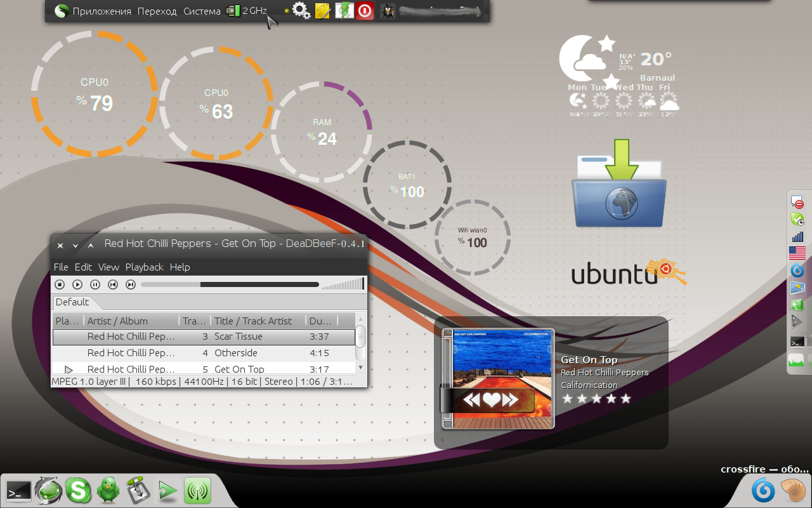The width and height of the screenshot is (812, 508).
Task: Open Приложения menu in top panel
Action: tap(101, 11)
